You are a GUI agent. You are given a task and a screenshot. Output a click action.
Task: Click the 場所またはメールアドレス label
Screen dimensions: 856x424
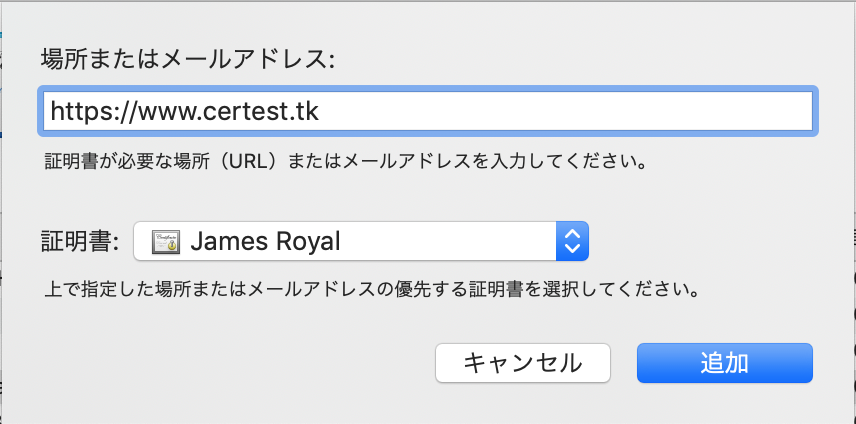pyautogui.click(x=186, y=58)
